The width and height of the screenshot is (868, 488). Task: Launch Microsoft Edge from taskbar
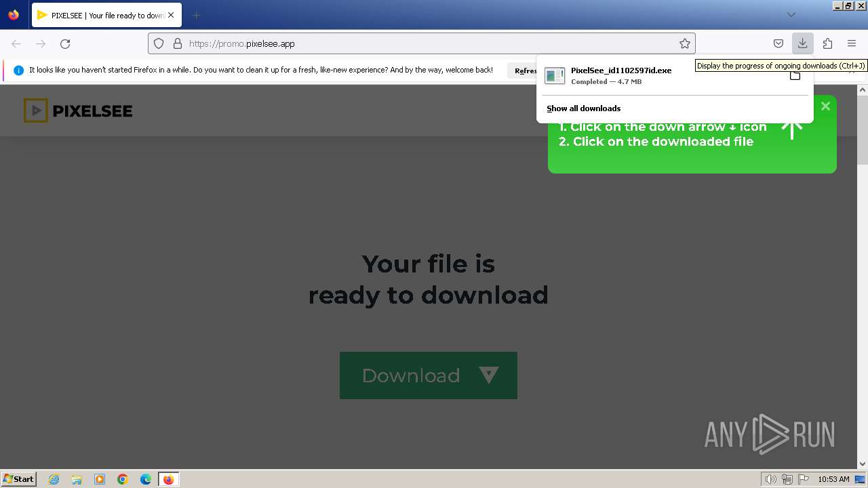click(145, 479)
